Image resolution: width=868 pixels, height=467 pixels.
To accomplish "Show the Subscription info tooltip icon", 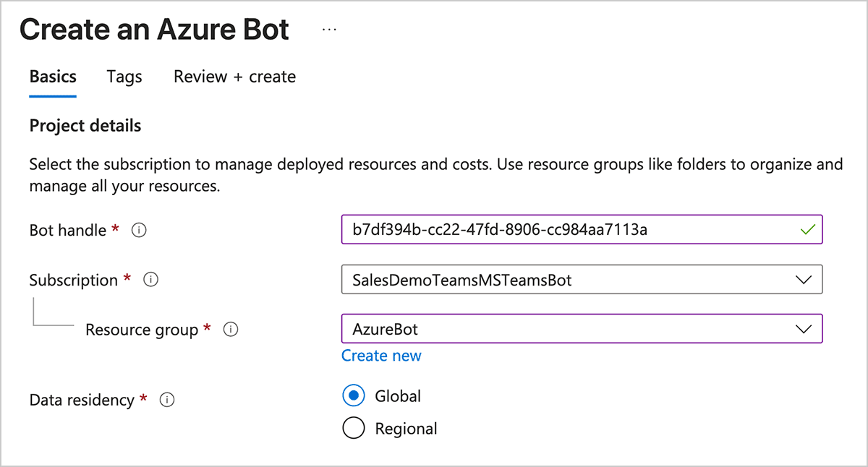I will coord(151,280).
